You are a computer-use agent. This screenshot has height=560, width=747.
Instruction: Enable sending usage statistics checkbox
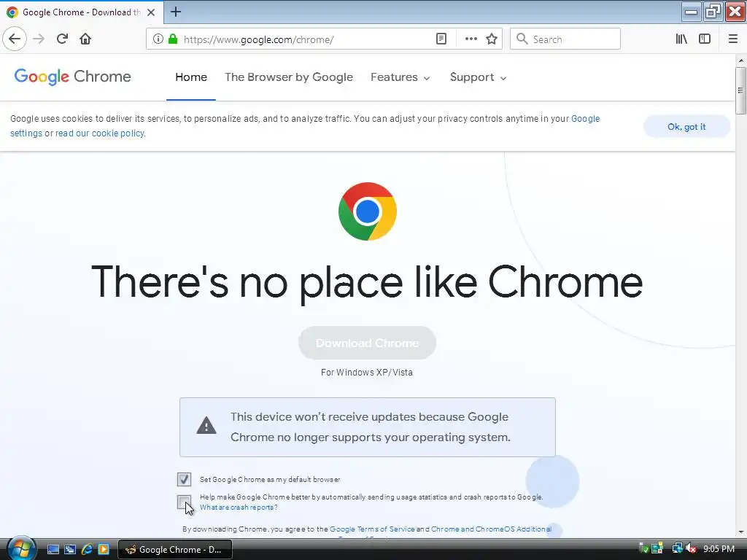[x=184, y=502]
